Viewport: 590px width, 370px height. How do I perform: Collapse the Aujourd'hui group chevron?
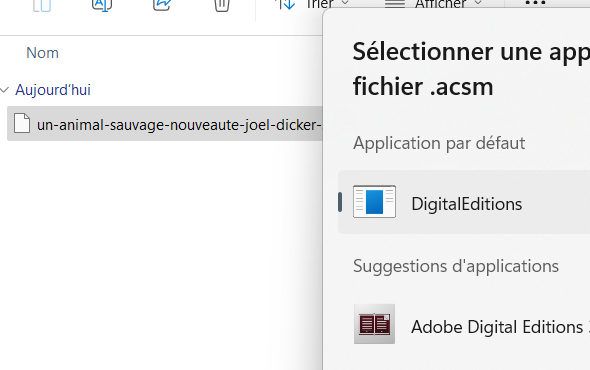click(5, 90)
